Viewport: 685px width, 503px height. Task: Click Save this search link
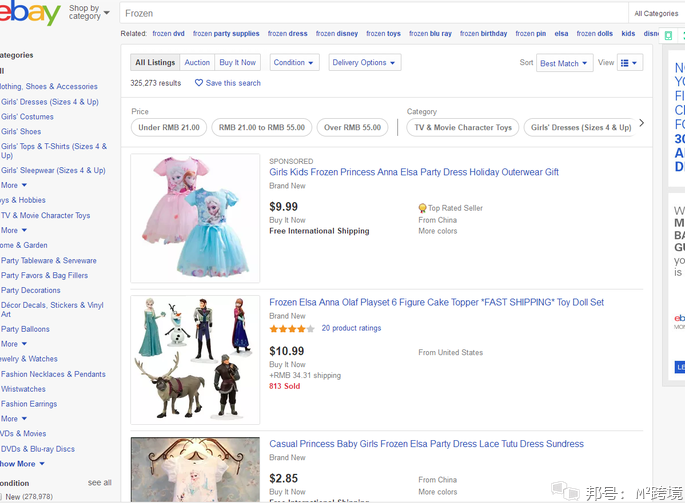point(233,83)
